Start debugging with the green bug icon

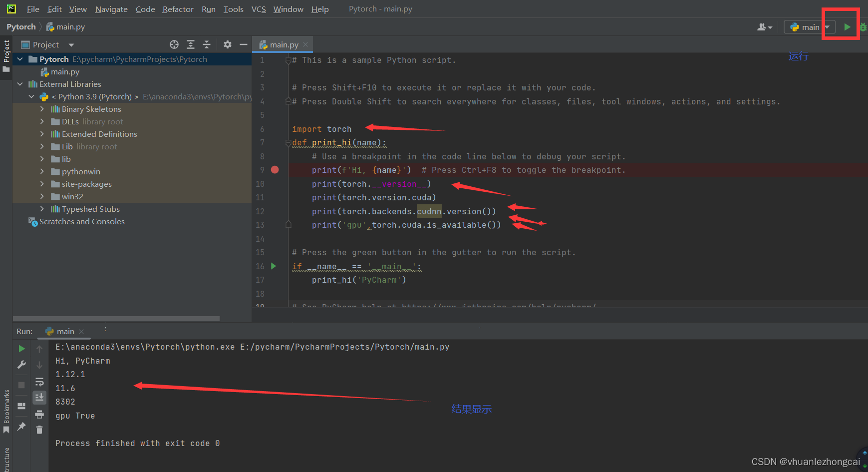pyautogui.click(x=863, y=27)
